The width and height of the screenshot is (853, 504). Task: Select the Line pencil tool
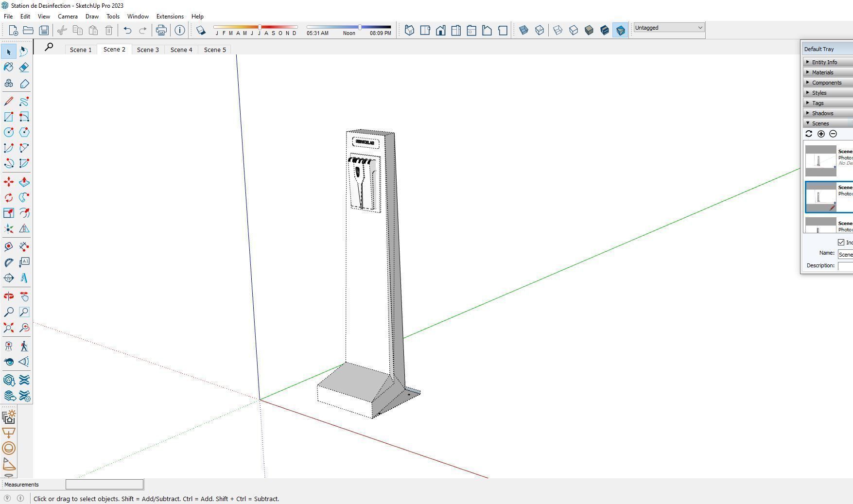[9, 102]
